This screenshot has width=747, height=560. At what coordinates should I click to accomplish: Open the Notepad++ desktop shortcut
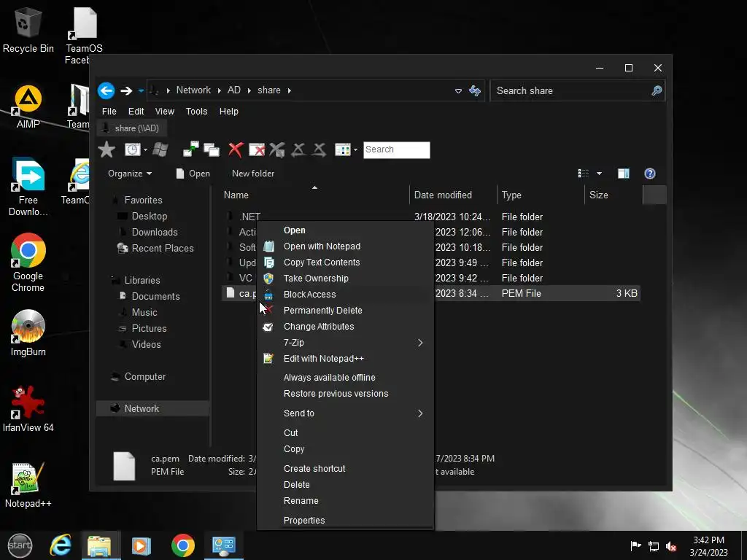(x=28, y=485)
